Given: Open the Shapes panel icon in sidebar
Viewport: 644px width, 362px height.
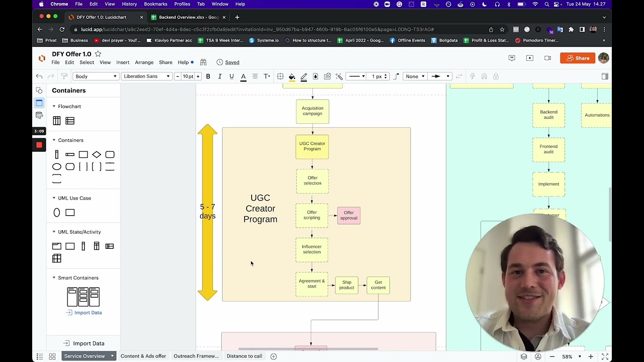Looking at the screenshot, I should [39, 90].
